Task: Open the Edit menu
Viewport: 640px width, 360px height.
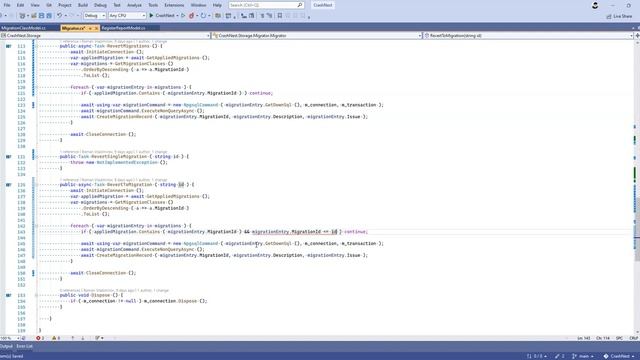Action: point(20,5)
